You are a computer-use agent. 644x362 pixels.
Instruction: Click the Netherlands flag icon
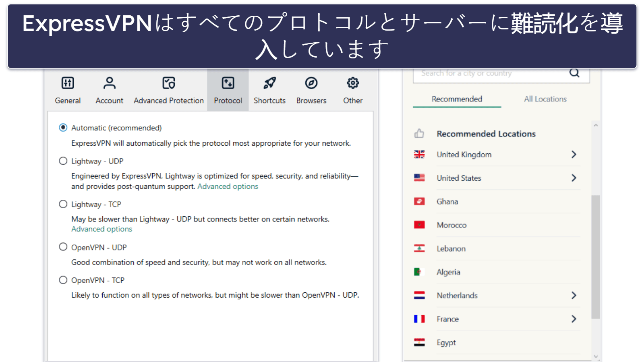point(419,295)
